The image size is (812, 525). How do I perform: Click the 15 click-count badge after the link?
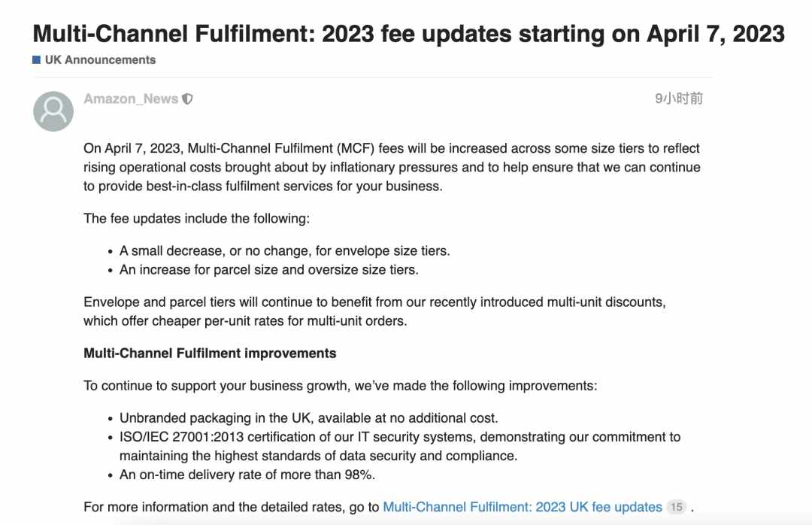[677, 507]
